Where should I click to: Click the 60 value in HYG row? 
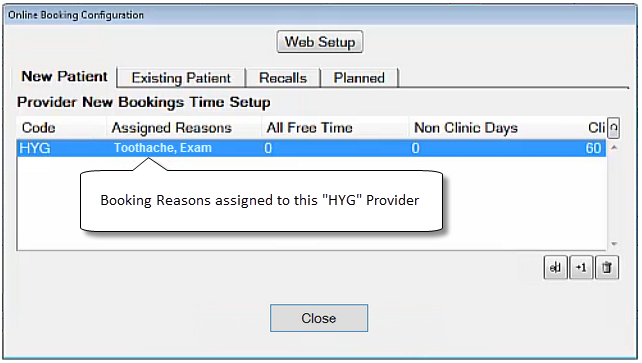coord(593,148)
